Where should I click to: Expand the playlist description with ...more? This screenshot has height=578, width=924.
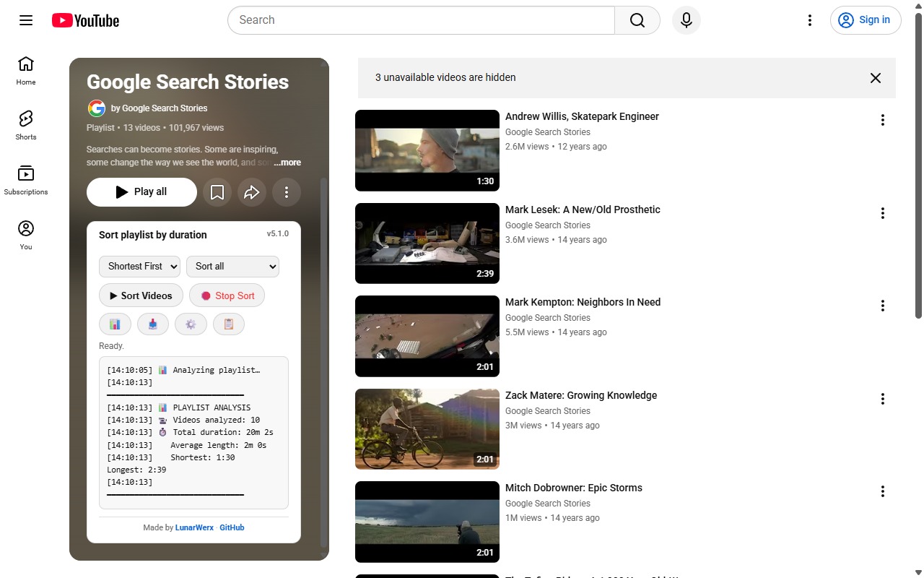point(287,163)
